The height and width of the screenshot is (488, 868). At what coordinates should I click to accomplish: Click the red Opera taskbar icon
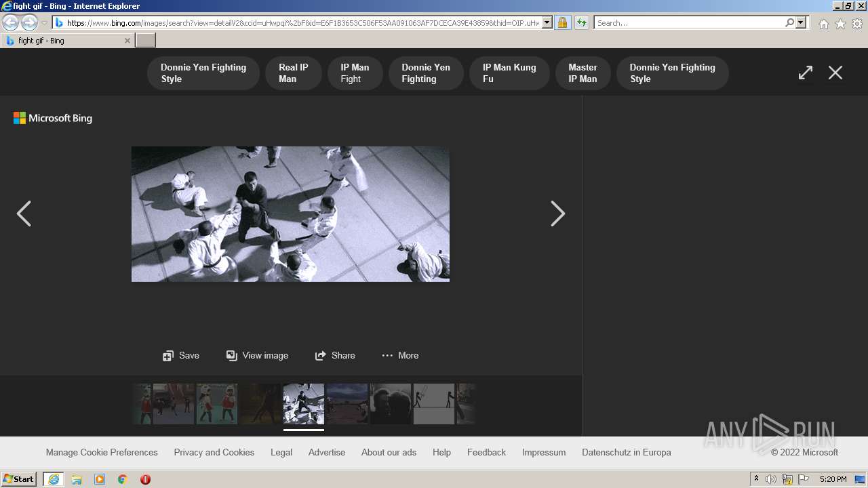[145, 479]
